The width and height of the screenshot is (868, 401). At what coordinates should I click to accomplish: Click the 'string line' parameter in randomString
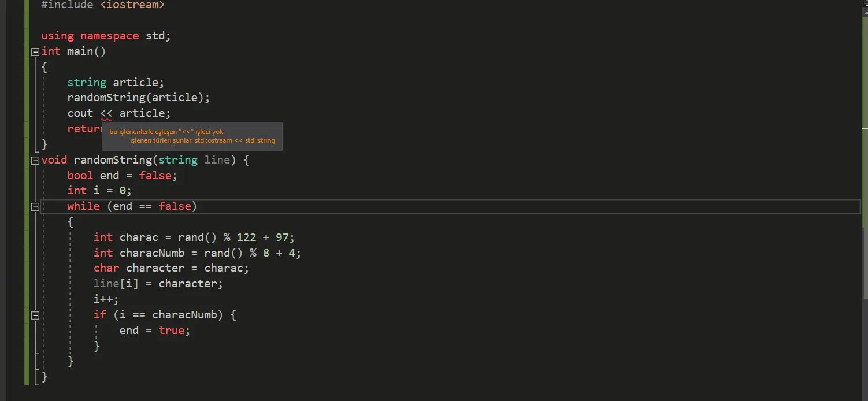[x=194, y=160]
